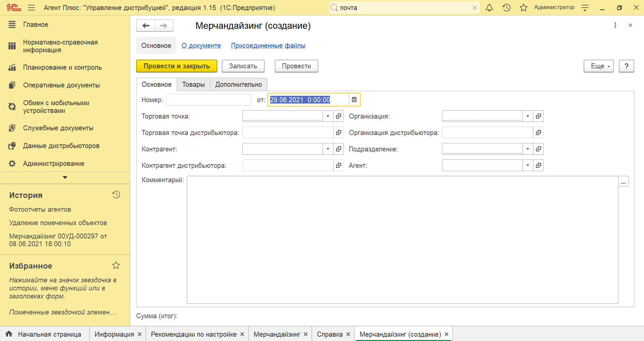Viewport: 644px width, 341px height.
Task: Open Рекомендации по настройке tab
Action: 194,334
